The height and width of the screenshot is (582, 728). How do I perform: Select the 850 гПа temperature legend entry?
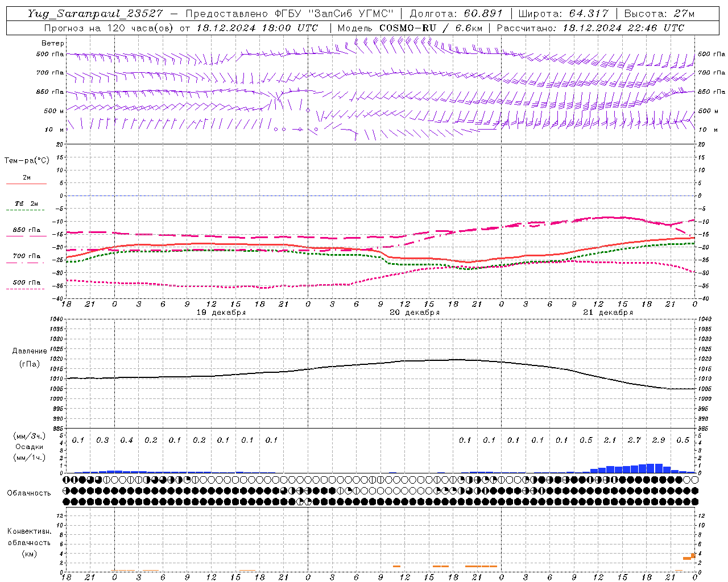pos(27,230)
